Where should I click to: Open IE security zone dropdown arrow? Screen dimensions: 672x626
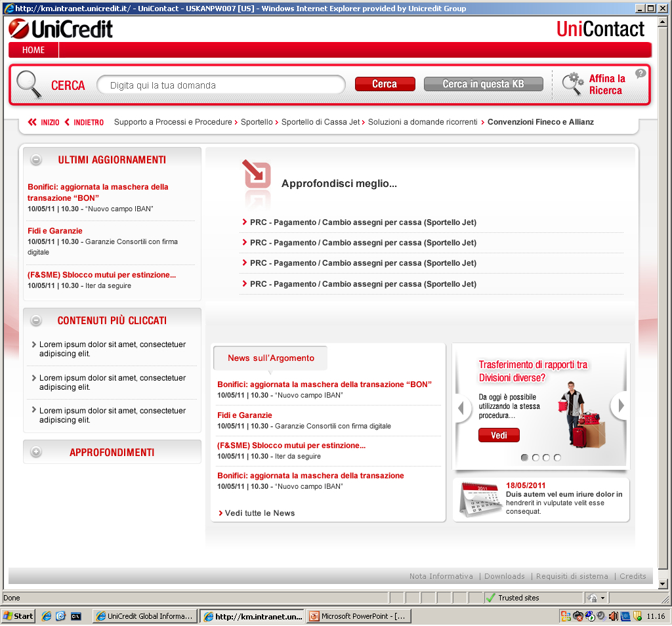click(602, 598)
